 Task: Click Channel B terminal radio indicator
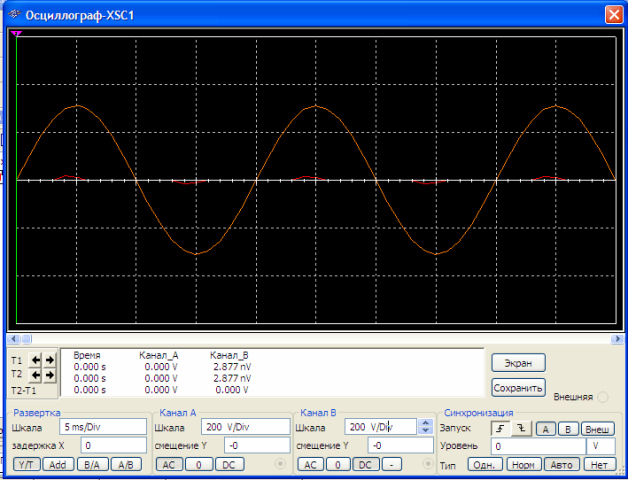[x=428, y=464]
